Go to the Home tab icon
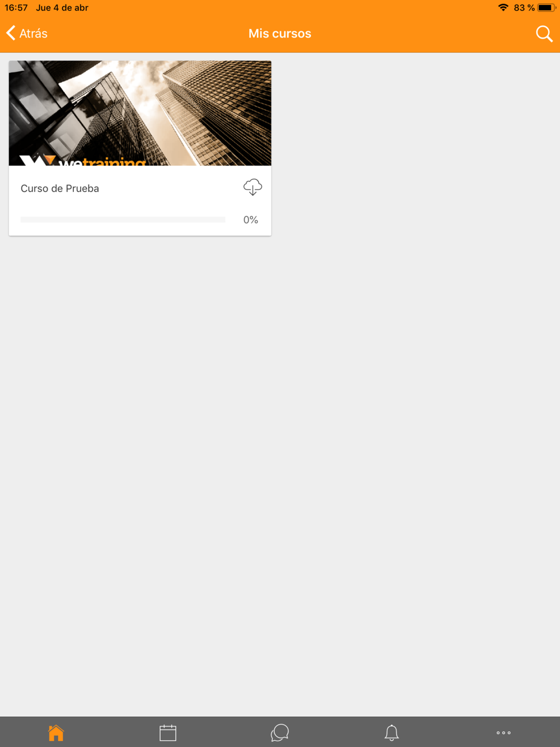 (x=56, y=732)
